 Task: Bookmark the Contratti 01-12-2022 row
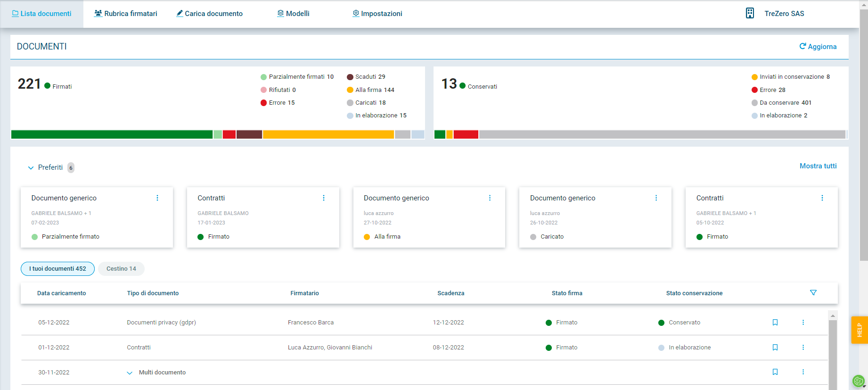pyautogui.click(x=775, y=348)
